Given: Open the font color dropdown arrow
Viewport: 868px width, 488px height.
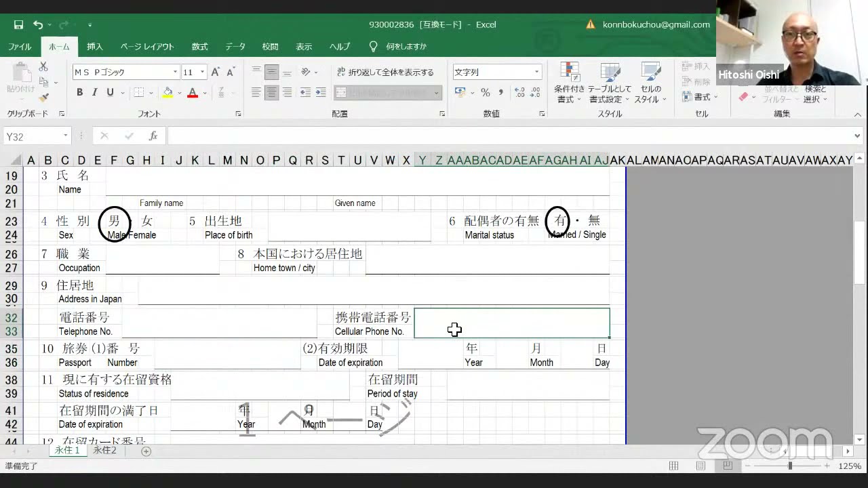Looking at the screenshot, I should (204, 93).
